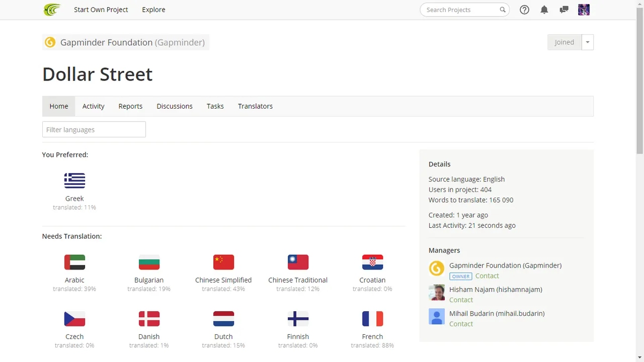The image size is (644, 362).
Task: Click Mihail Budarin (mihail.budarin) manager name
Action: point(497,313)
